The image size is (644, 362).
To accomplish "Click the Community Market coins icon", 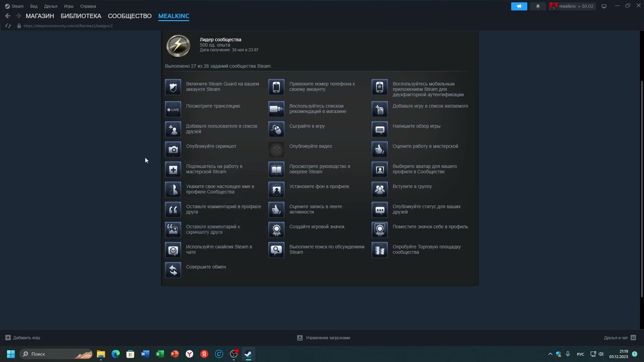I will (380, 250).
